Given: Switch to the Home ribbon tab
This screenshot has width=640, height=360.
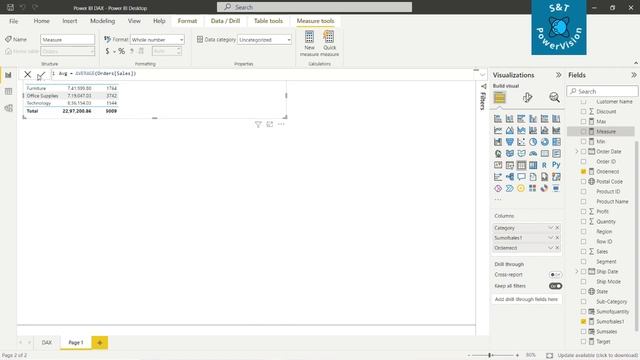Looking at the screenshot, I should (x=42, y=21).
